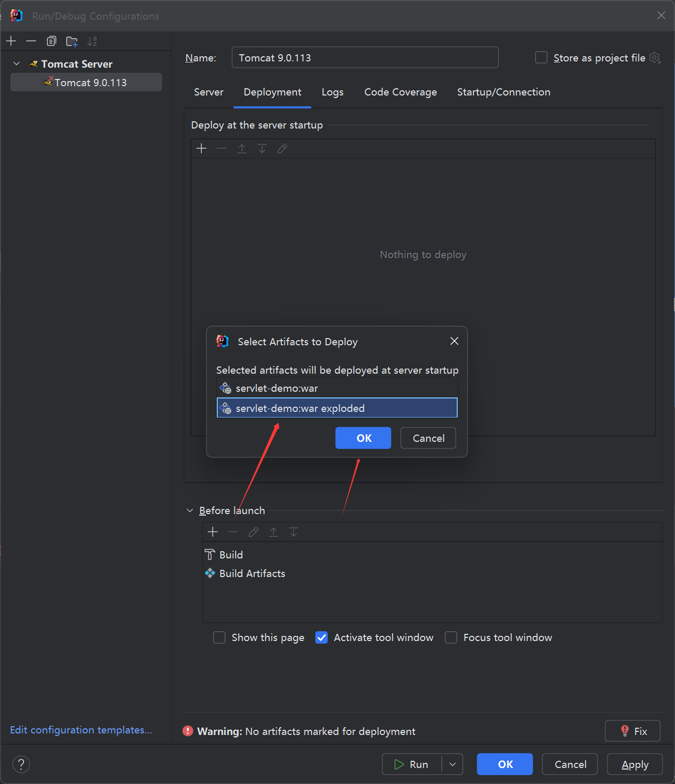Select Build Artifacts task in list
The height and width of the screenshot is (784, 675).
point(432,573)
